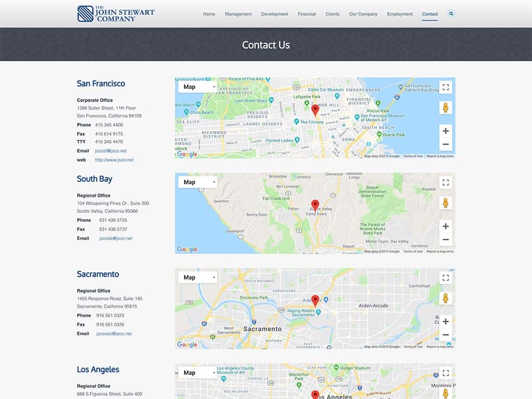Click the John Stewart Company logo

pyautogui.click(x=115, y=14)
